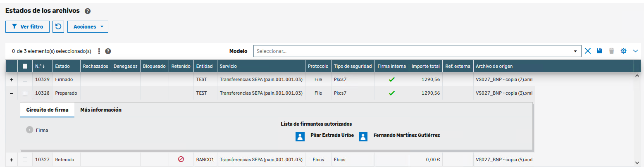Toggle the select-all checkbox in table header
644x167 pixels.
coord(25,66)
